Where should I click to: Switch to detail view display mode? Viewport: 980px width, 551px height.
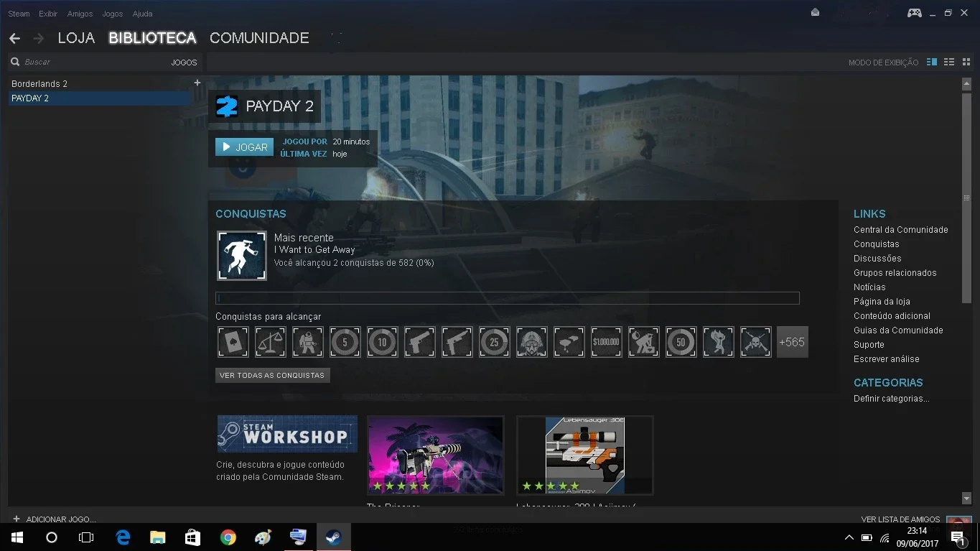click(x=932, y=62)
